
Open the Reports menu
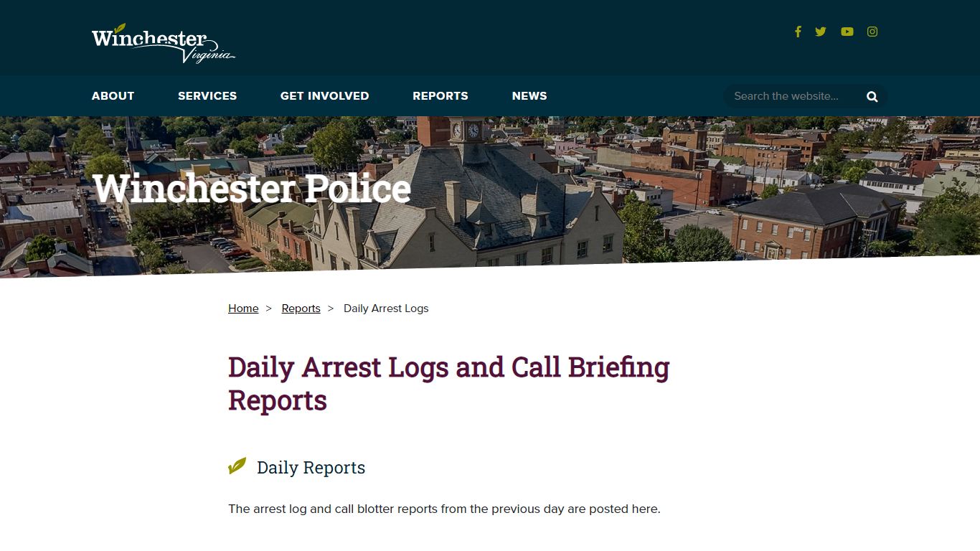coord(440,96)
